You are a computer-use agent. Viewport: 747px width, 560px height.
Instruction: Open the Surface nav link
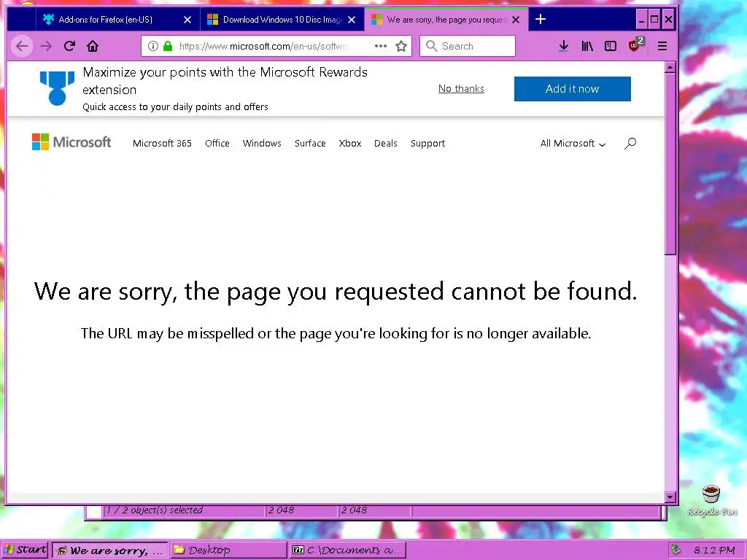pos(310,144)
